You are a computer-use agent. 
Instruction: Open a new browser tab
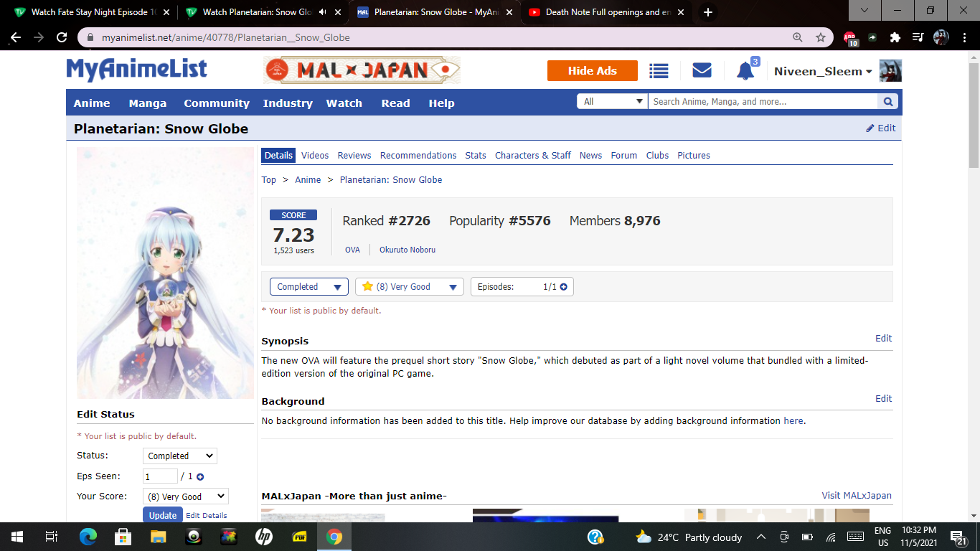click(x=708, y=12)
